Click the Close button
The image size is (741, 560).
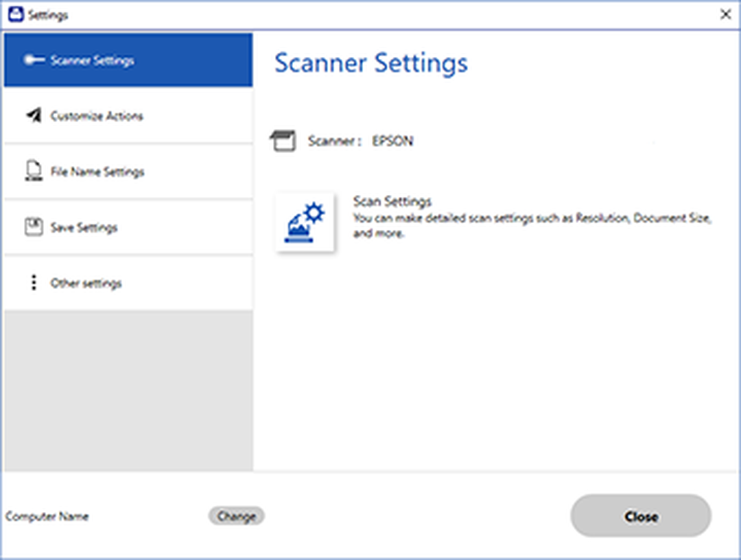click(x=641, y=516)
